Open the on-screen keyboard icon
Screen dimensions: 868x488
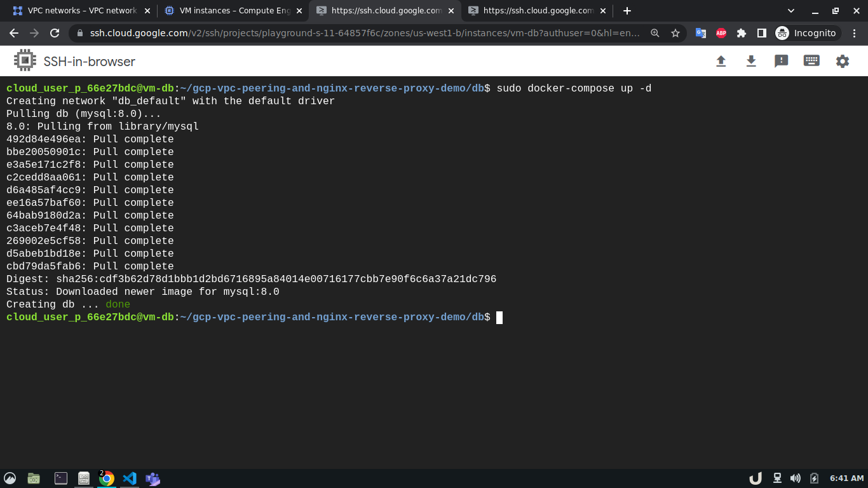click(x=811, y=61)
